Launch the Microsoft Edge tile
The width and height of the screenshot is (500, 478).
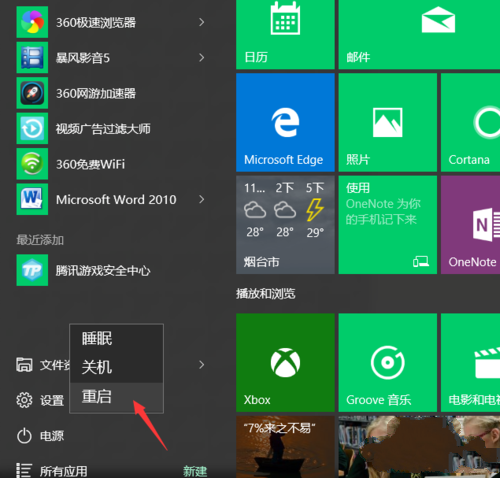(285, 122)
